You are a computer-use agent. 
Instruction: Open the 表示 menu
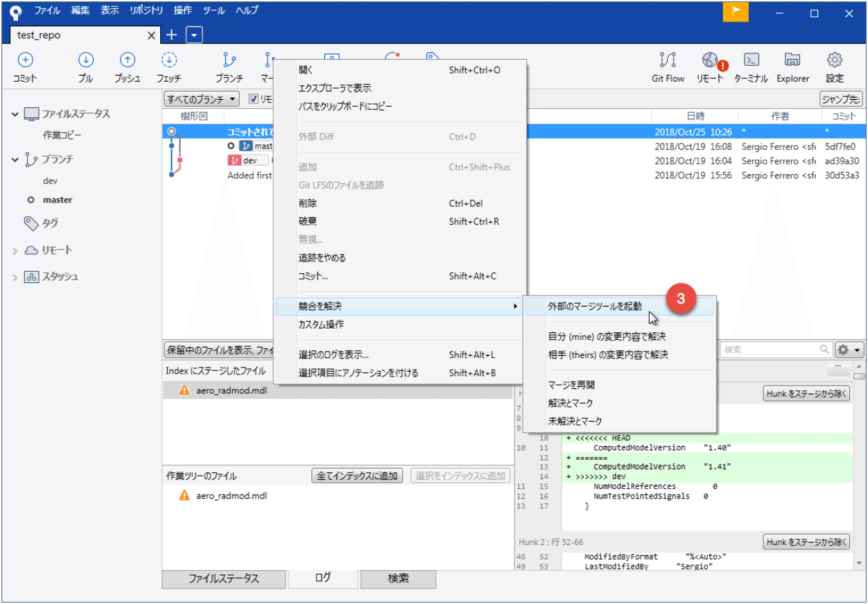pyautogui.click(x=110, y=11)
